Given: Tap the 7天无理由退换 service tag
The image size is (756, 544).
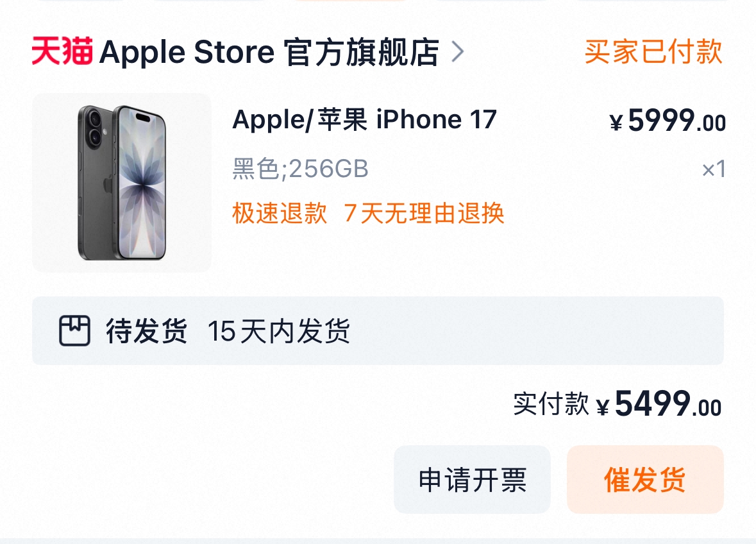Looking at the screenshot, I should coord(424,213).
